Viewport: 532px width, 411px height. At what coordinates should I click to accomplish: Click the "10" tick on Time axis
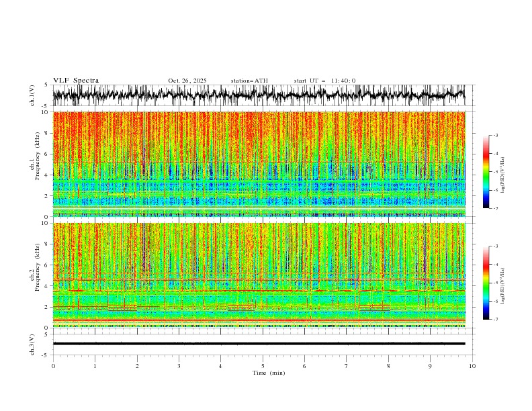[x=472, y=366]
